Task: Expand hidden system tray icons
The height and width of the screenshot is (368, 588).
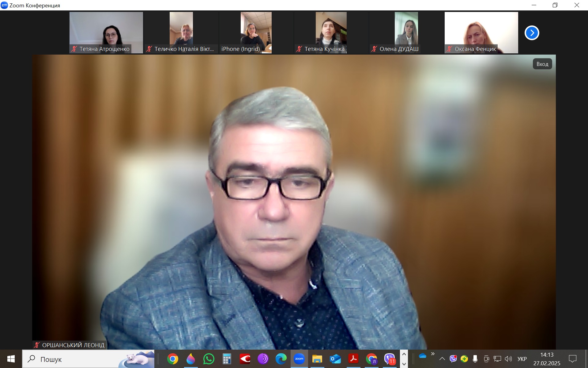Action: pos(442,358)
